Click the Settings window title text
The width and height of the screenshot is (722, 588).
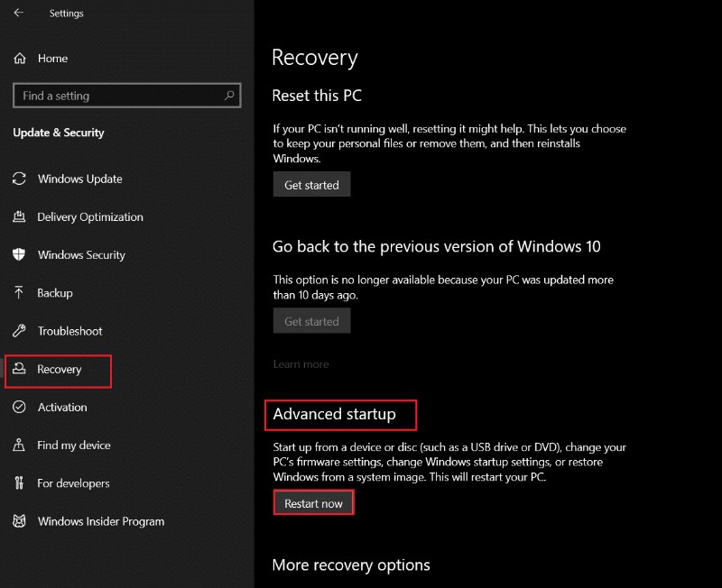point(66,14)
